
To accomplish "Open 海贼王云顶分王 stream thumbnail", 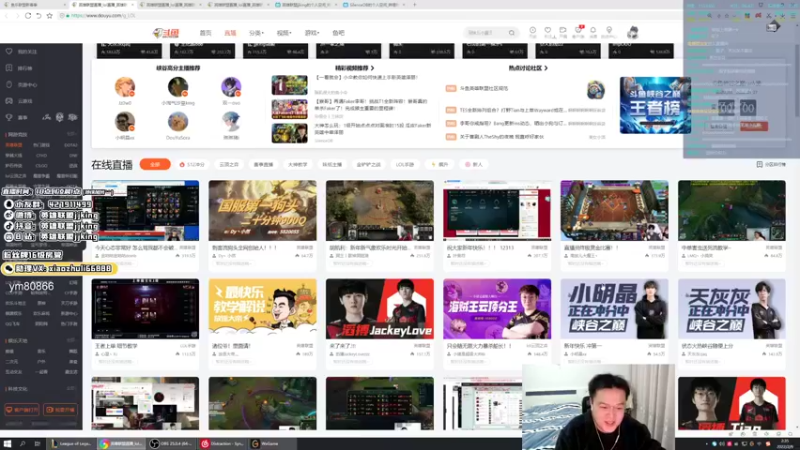I will point(497,309).
